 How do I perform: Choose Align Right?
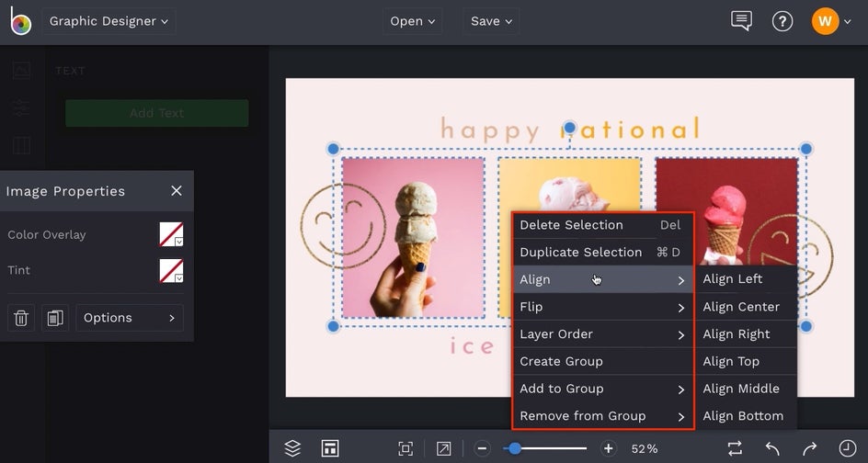tap(746, 334)
